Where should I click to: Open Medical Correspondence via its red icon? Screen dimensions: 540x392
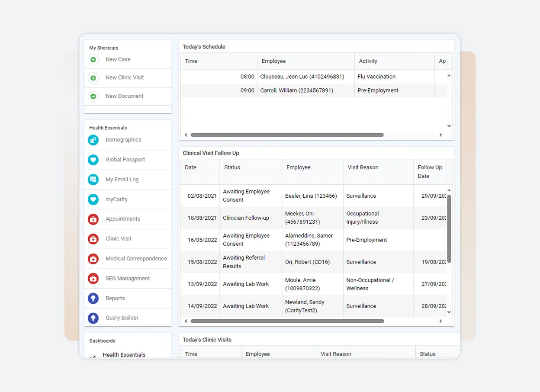[x=93, y=259]
